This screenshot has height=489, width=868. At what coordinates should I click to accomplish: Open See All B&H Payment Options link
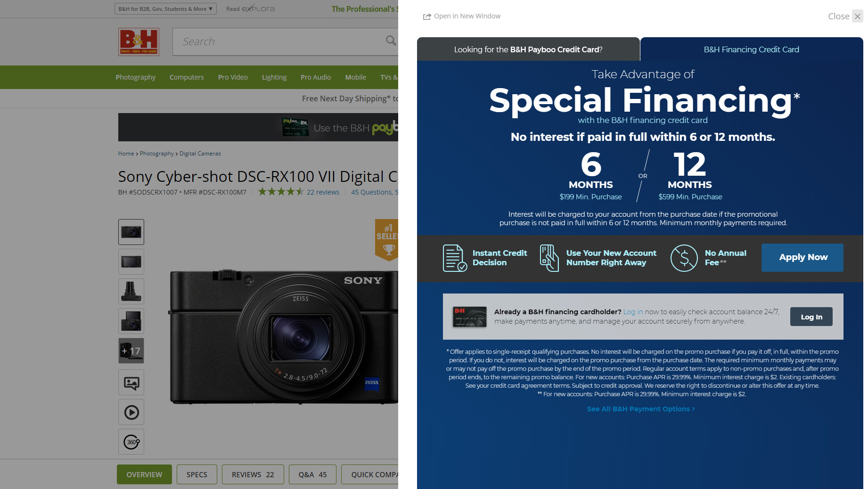pos(641,409)
